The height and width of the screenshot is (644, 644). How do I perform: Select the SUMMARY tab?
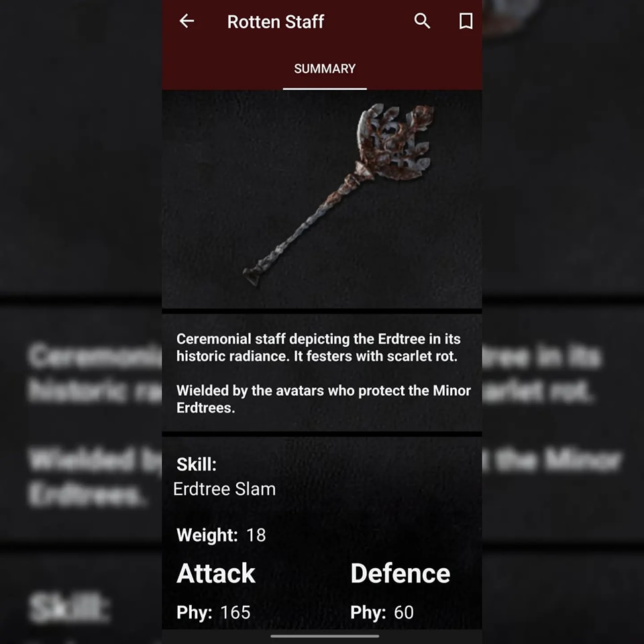325,68
